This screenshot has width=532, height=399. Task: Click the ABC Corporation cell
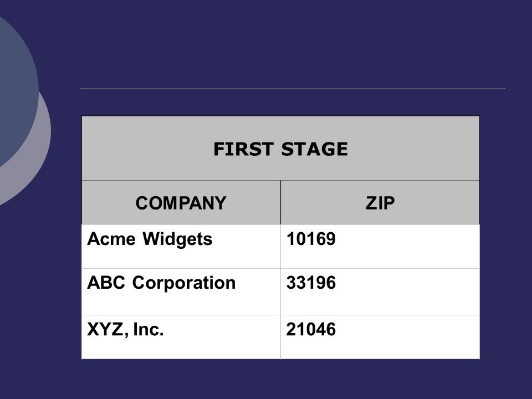point(181,292)
